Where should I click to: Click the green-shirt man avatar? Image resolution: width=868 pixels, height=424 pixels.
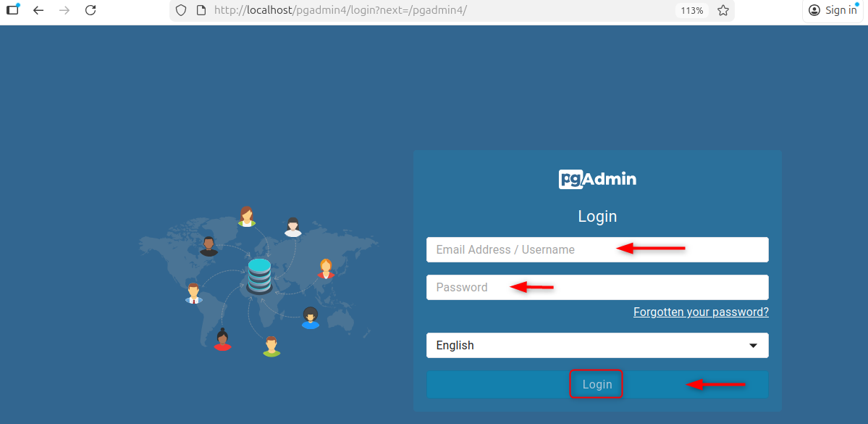271,346
